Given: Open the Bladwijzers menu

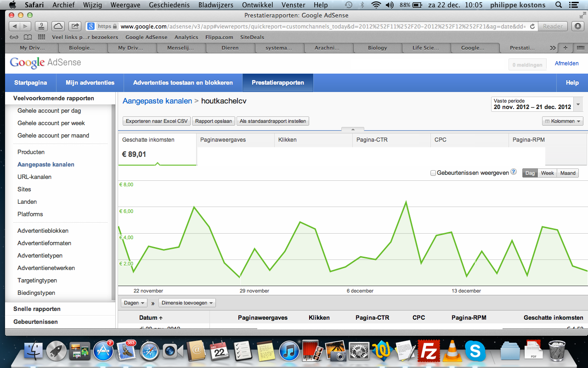Looking at the screenshot, I should click(x=215, y=5).
